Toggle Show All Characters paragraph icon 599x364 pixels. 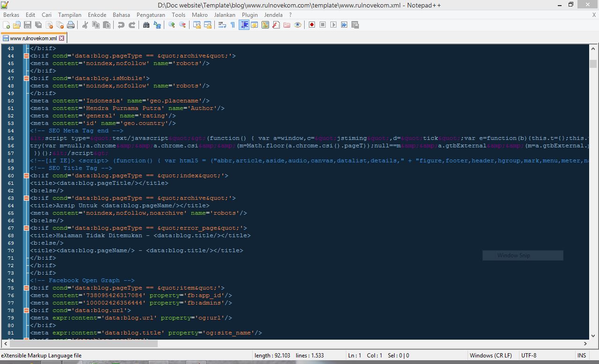(233, 25)
